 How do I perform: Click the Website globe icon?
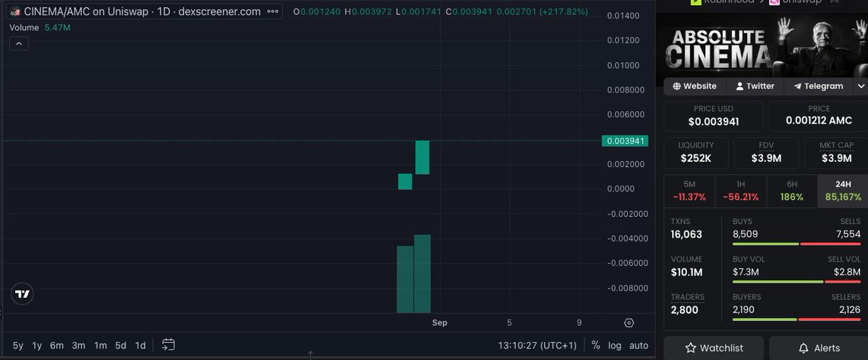point(676,86)
